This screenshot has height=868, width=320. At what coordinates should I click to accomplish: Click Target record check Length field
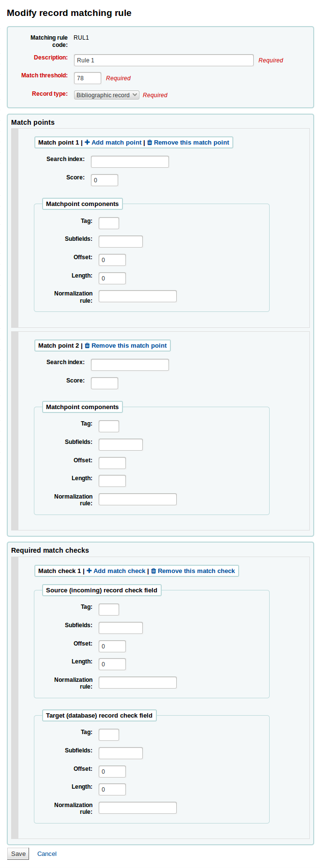click(x=112, y=790)
